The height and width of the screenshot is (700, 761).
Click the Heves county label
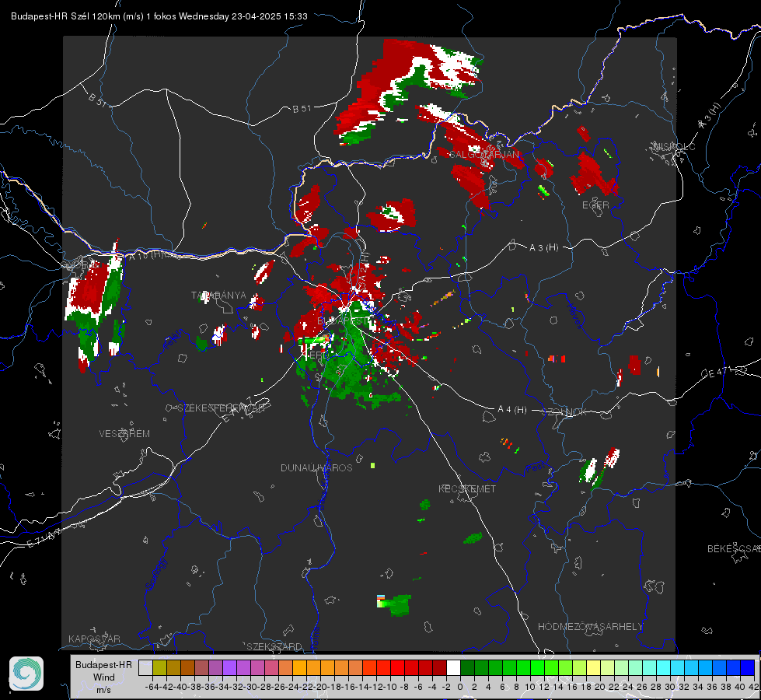pyautogui.click(x=575, y=317)
